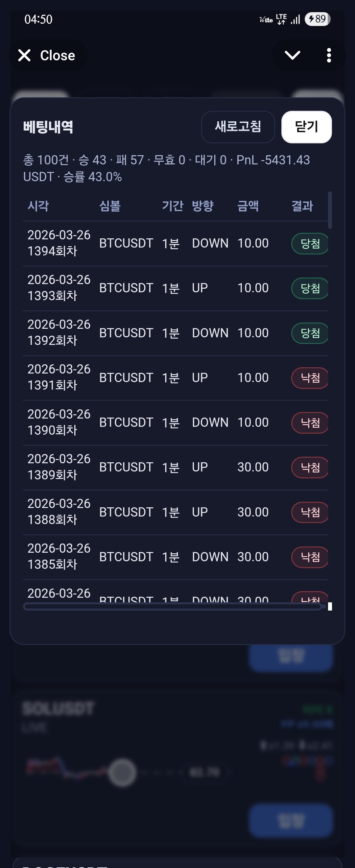The height and width of the screenshot is (868, 355).
Task: Click the horizontal scrollbar below the table
Action: (172, 607)
